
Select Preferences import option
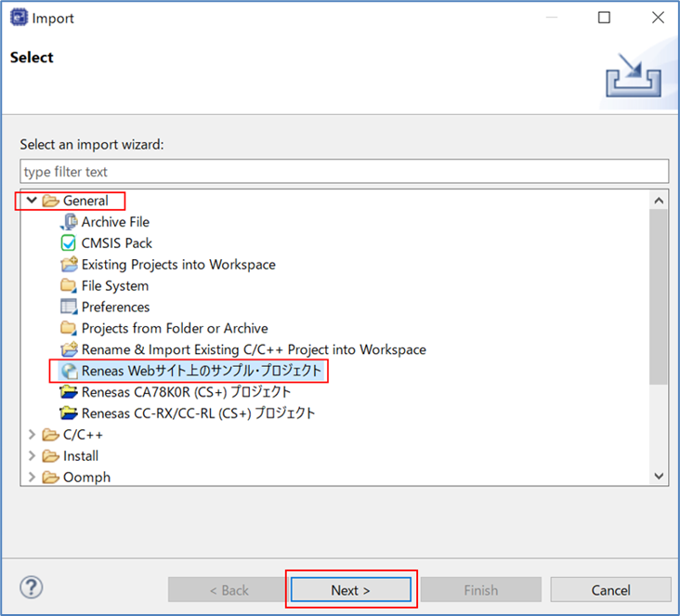pyautogui.click(x=115, y=308)
